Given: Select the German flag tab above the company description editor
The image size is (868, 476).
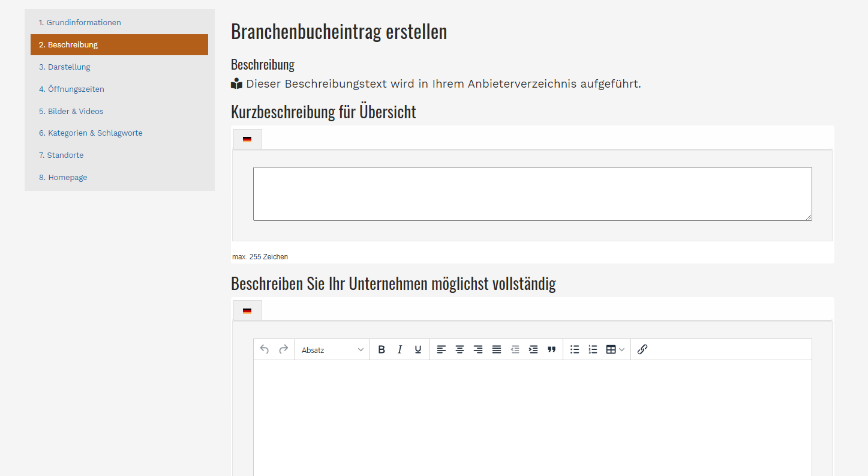Looking at the screenshot, I should [247, 311].
